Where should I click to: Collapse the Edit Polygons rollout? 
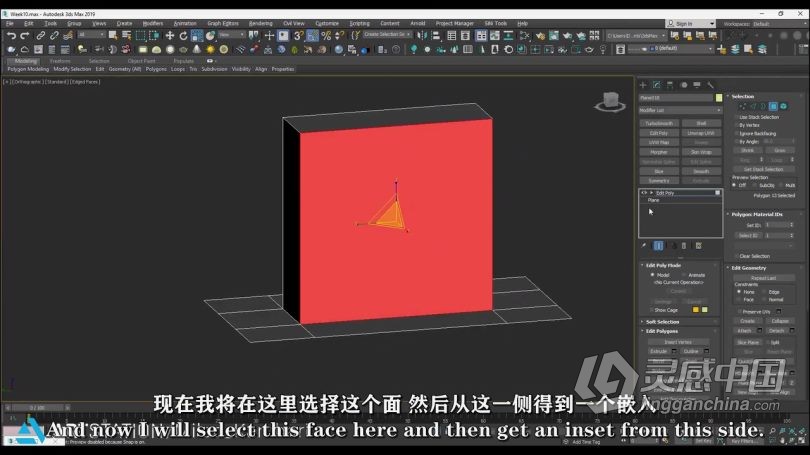point(662,331)
